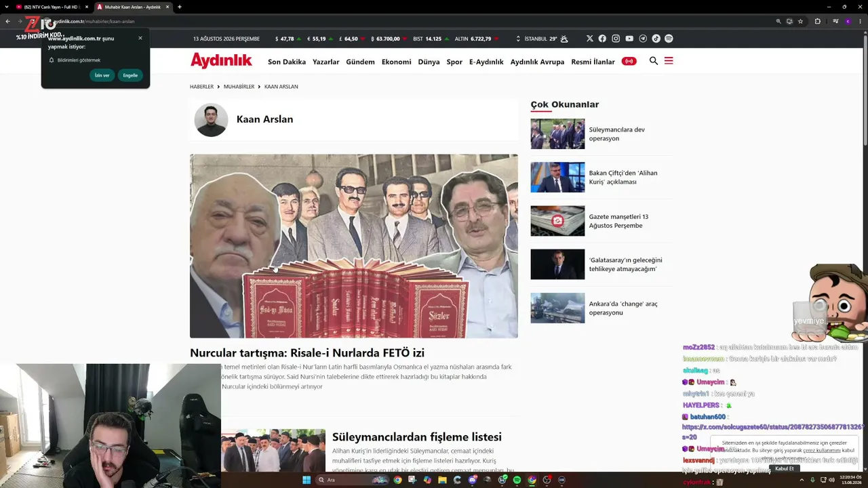The width and height of the screenshot is (868, 488).
Task: Click the site search magnifier icon
Action: pos(654,61)
